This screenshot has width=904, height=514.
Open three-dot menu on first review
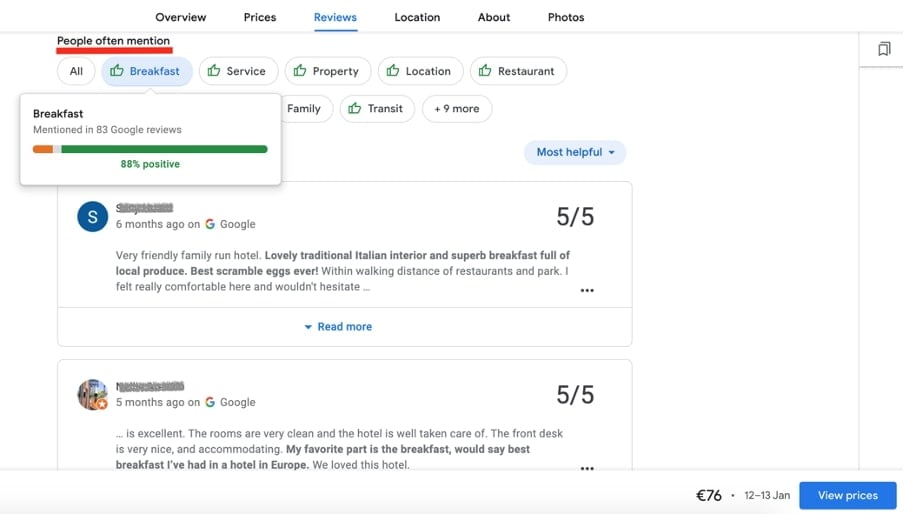pyautogui.click(x=587, y=291)
